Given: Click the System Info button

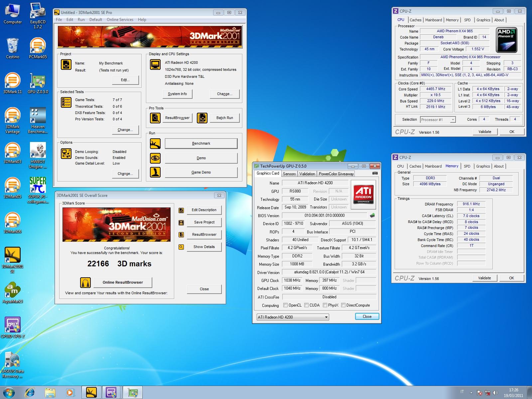Looking at the screenshot, I should (177, 94).
